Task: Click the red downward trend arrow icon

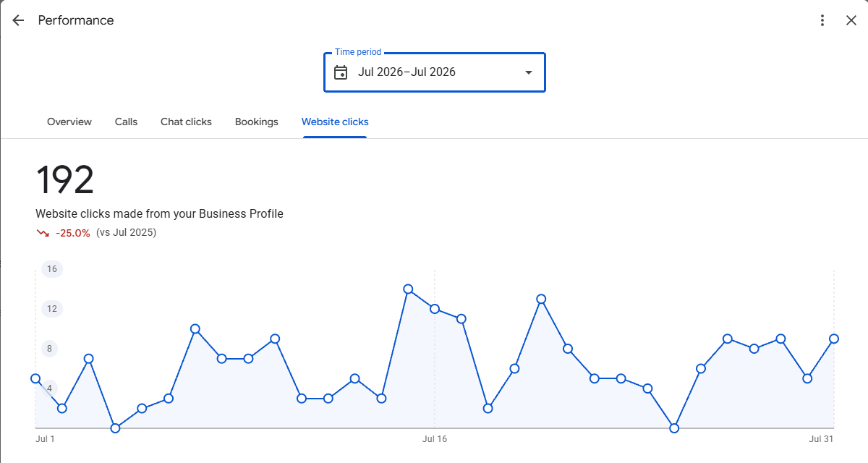Action: [43, 233]
